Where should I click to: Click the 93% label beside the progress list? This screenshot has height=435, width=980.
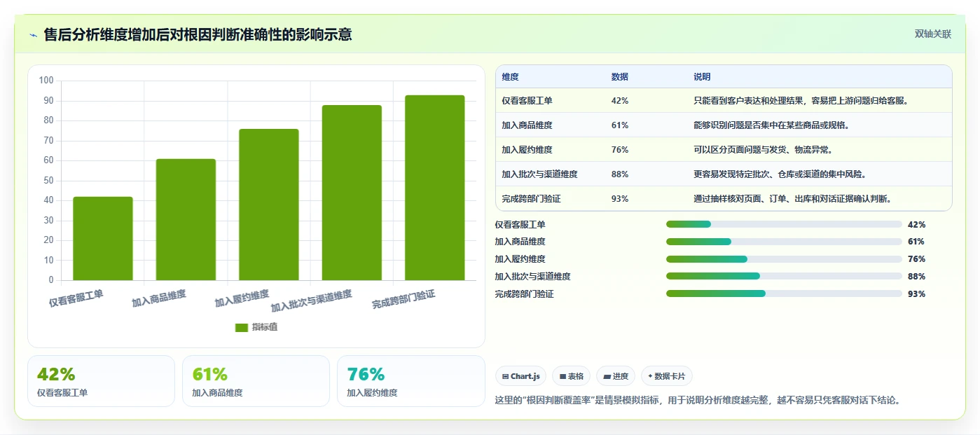[x=916, y=294]
